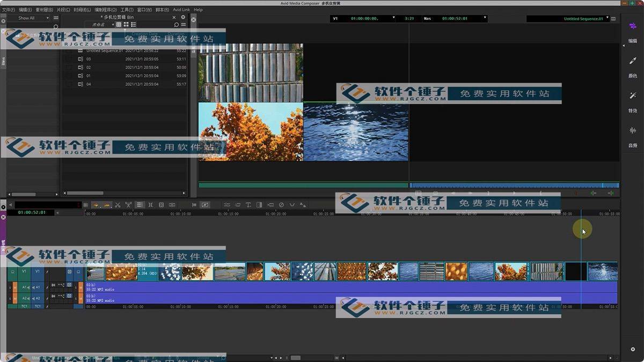The image size is (644, 362).
Task: Click the orange tree thumbnail in multicam monitor
Action: click(x=251, y=131)
